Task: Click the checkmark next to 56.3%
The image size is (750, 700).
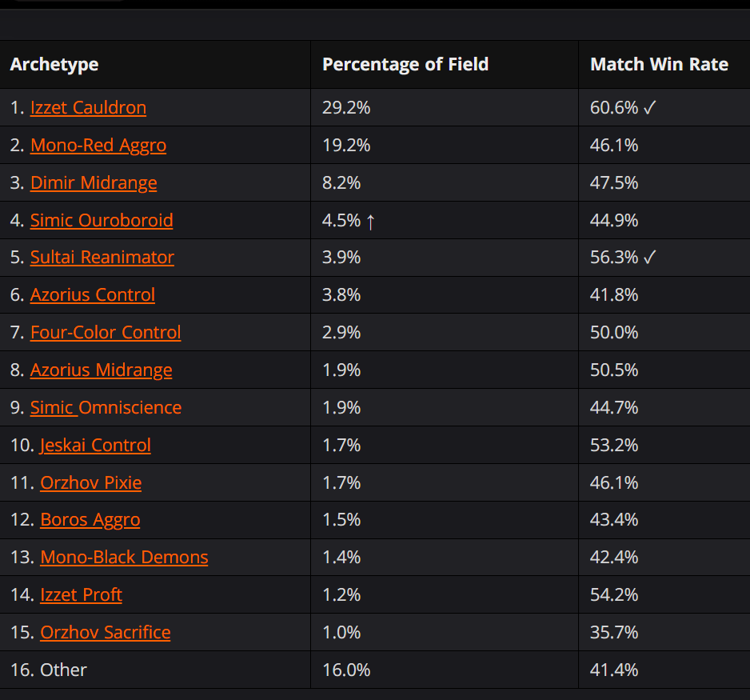Action: click(649, 258)
